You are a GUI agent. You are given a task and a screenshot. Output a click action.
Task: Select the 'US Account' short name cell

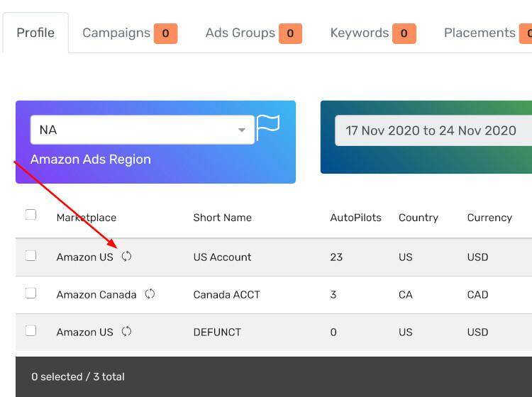pyautogui.click(x=222, y=257)
